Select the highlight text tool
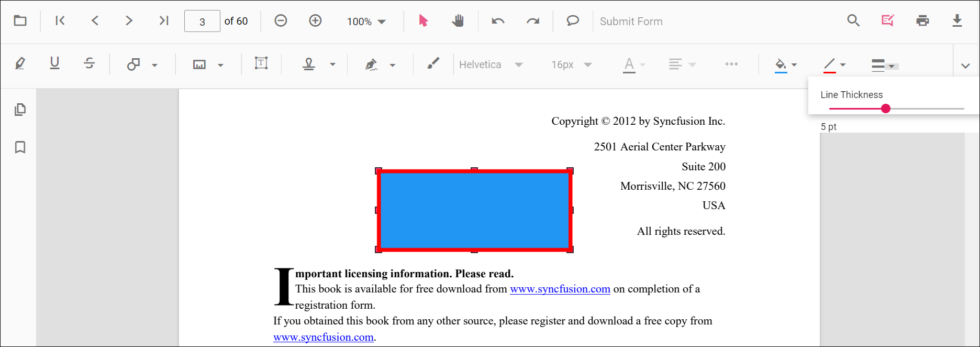The image size is (980, 347). (20, 64)
